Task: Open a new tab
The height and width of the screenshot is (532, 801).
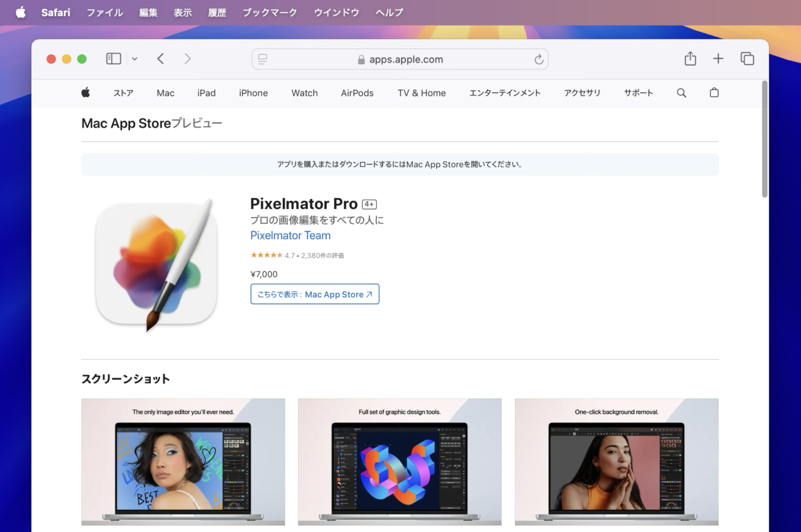Action: [718, 59]
